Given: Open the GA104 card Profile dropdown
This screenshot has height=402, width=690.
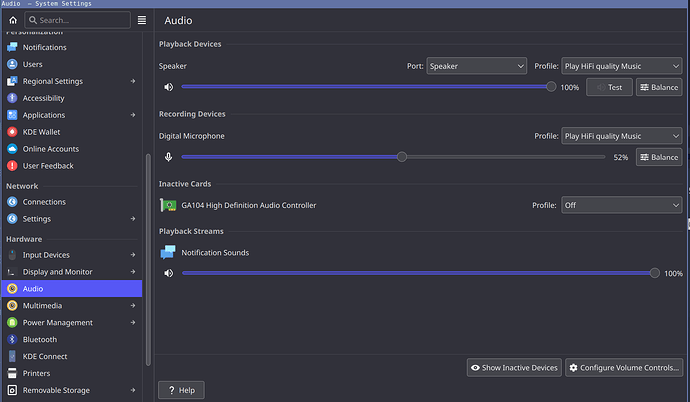Looking at the screenshot, I should coord(622,205).
